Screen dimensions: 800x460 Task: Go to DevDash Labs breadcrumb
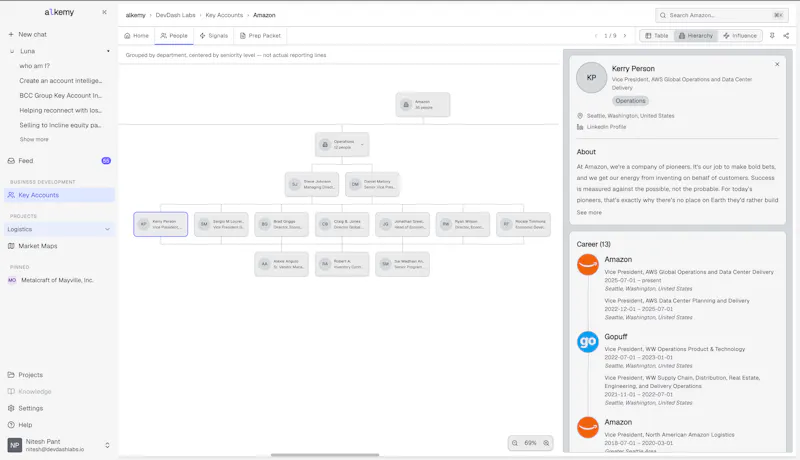coord(176,15)
